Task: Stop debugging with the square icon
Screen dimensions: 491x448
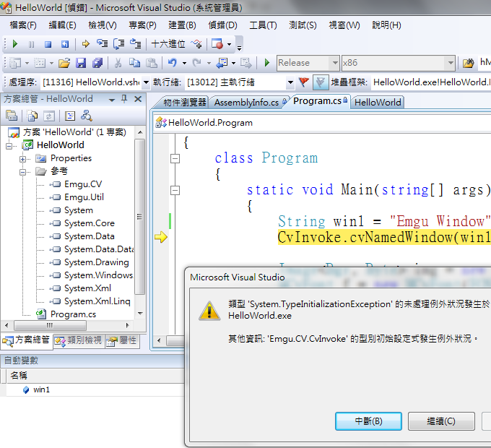Action: [48, 44]
